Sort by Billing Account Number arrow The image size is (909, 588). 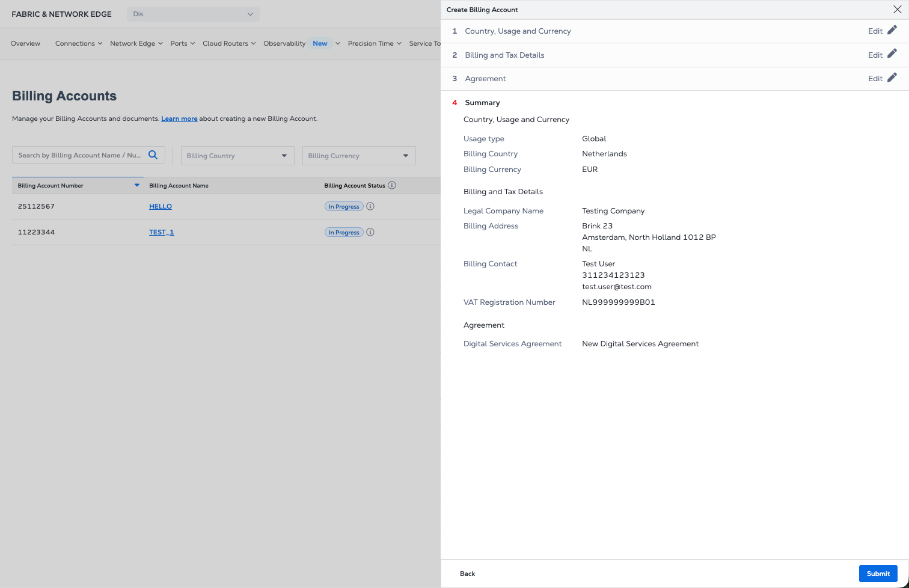[x=136, y=185]
